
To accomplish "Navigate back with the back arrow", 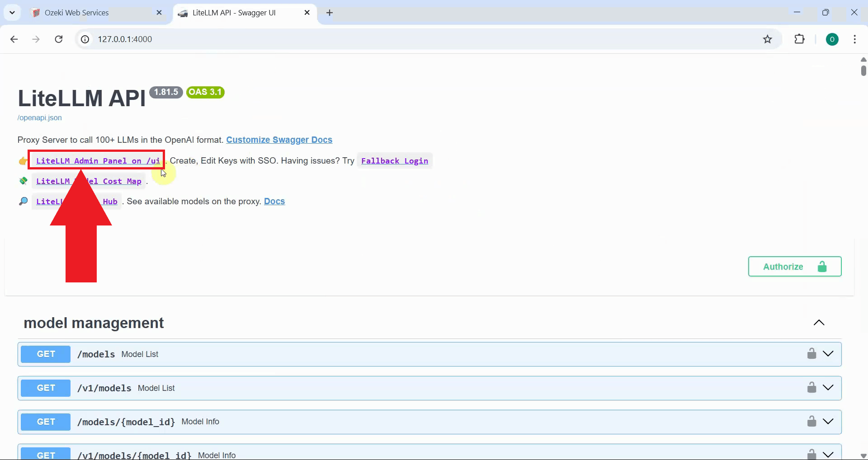I will click(x=14, y=39).
